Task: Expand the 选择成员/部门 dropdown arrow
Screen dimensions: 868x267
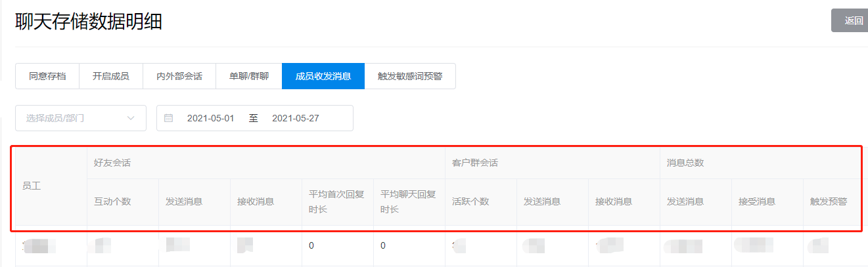Action: click(131, 118)
